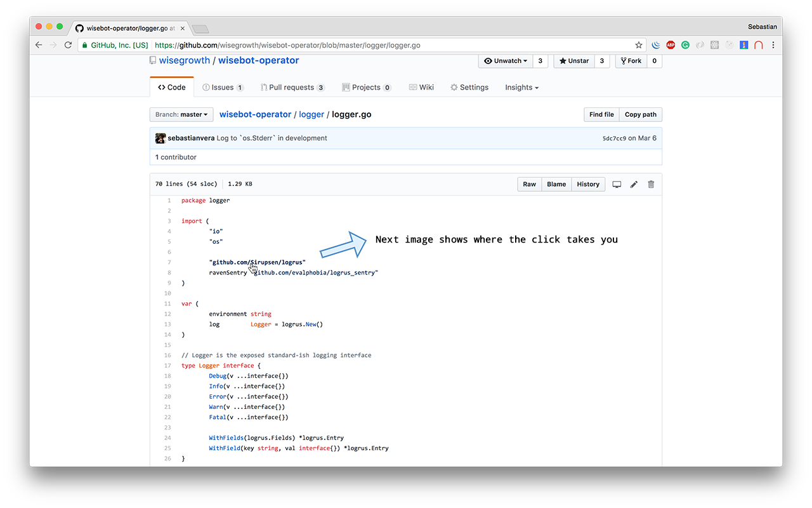Click the "package logger" code line

[x=206, y=201]
